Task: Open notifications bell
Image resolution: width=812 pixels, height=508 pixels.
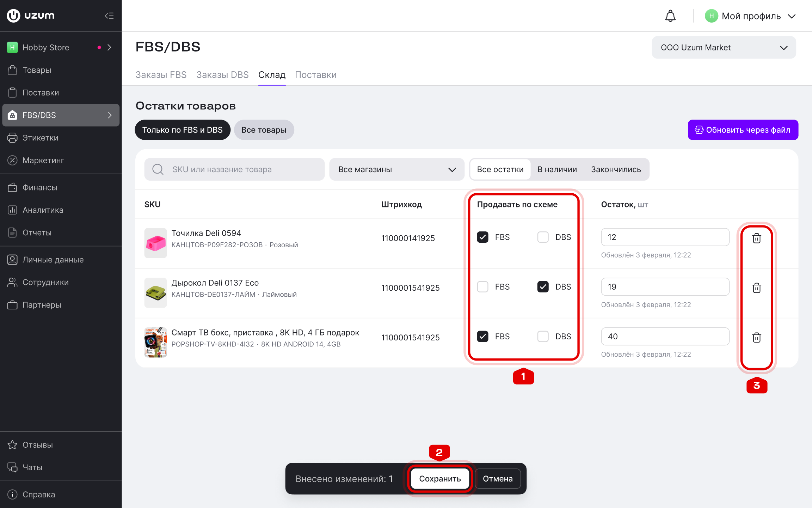Action: tap(670, 16)
